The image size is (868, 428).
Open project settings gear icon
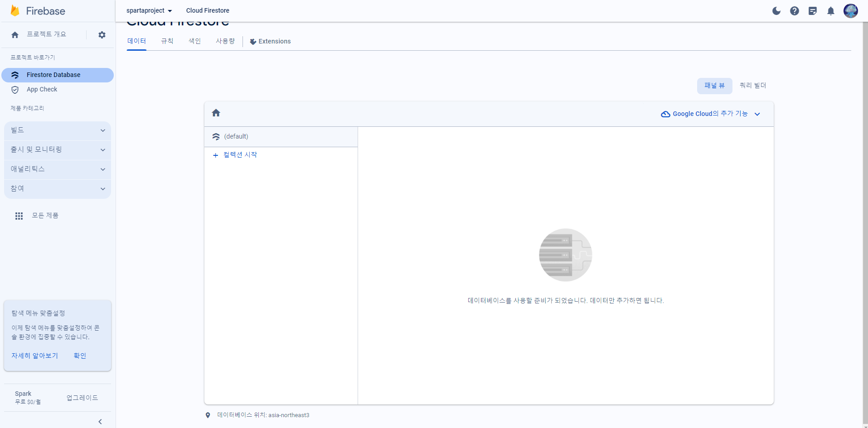[102, 35]
